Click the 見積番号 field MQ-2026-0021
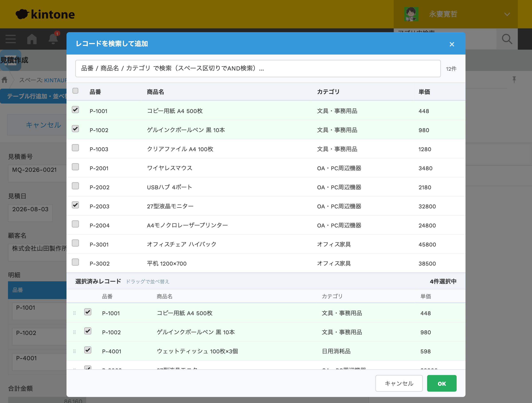The image size is (532, 403). point(37,173)
